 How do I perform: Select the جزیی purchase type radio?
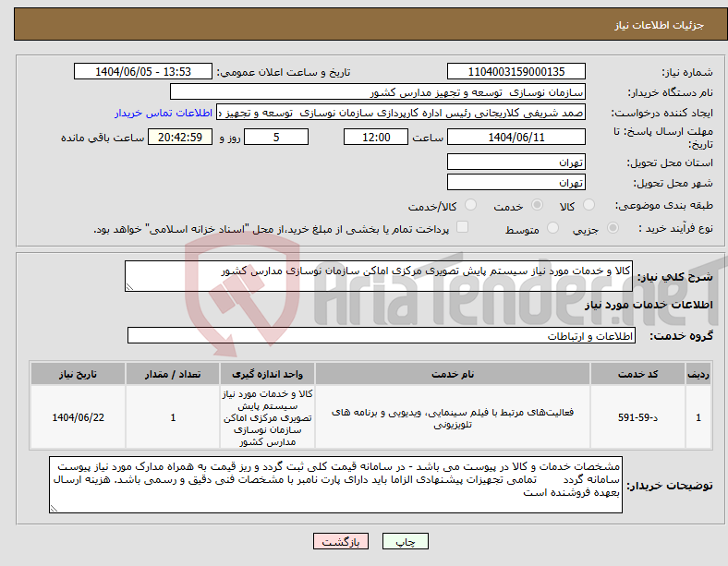click(x=613, y=228)
